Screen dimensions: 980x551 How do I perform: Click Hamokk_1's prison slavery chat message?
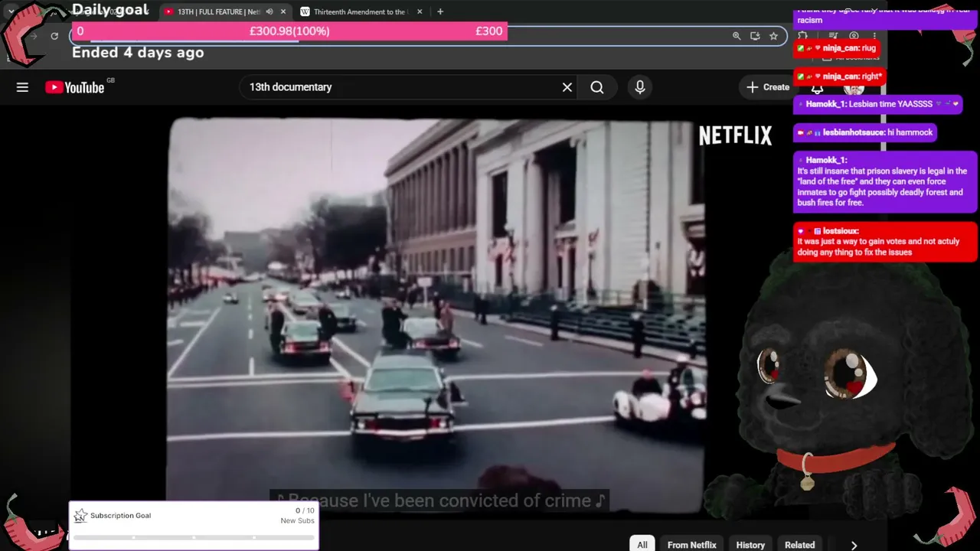885,182
